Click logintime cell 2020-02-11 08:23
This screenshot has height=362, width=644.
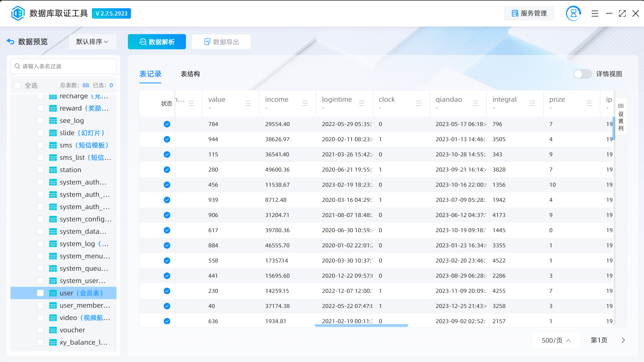pos(347,139)
